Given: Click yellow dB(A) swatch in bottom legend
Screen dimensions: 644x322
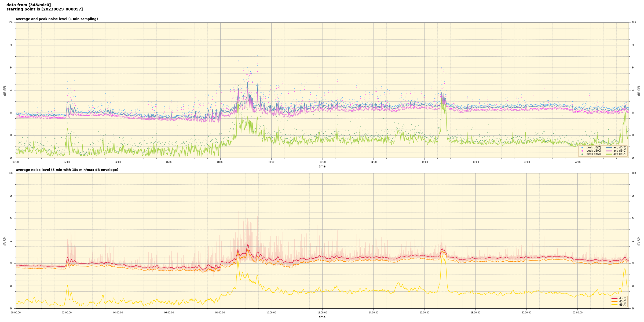Looking at the screenshot, I should click(614, 305).
